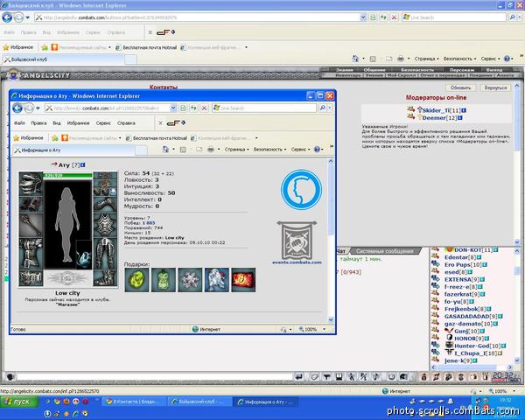Open the Правка menu in the info window

pyautogui.click(x=38, y=122)
